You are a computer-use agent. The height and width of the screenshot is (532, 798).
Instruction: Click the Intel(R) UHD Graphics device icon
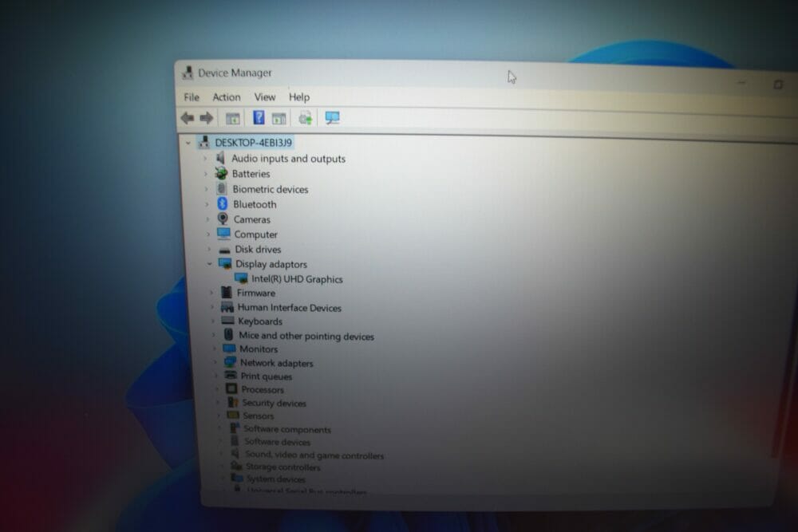point(241,278)
